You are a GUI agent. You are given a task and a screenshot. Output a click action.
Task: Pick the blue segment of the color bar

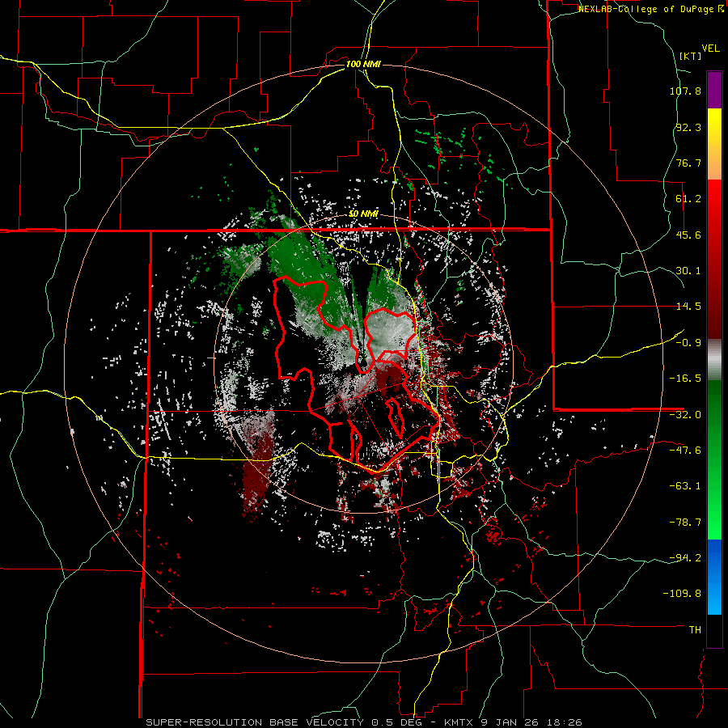[x=714, y=577]
